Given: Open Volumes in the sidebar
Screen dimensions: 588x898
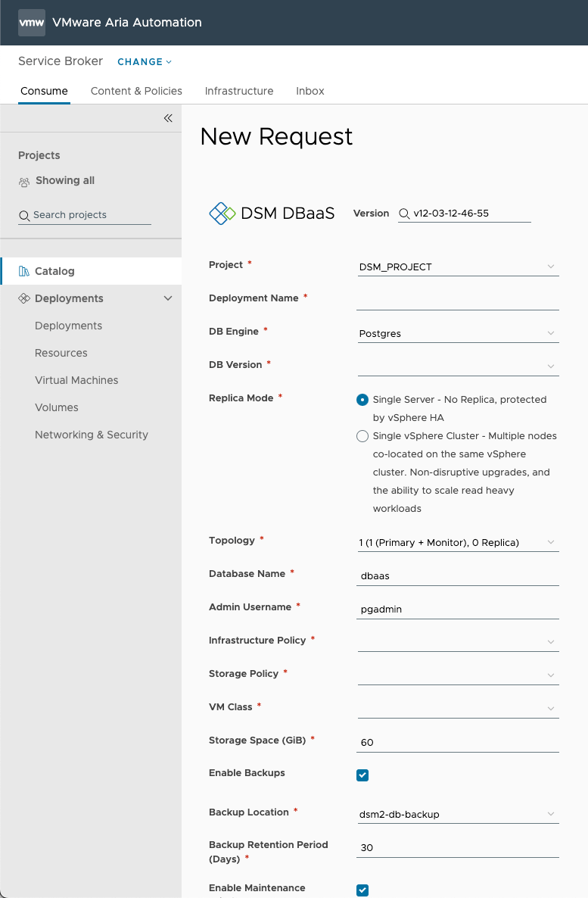Looking at the screenshot, I should coord(56,408).
